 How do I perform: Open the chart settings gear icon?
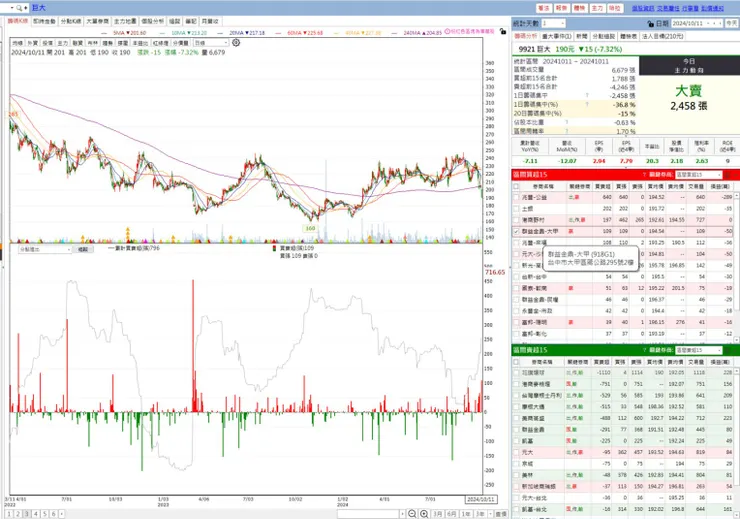click(236, 42)
